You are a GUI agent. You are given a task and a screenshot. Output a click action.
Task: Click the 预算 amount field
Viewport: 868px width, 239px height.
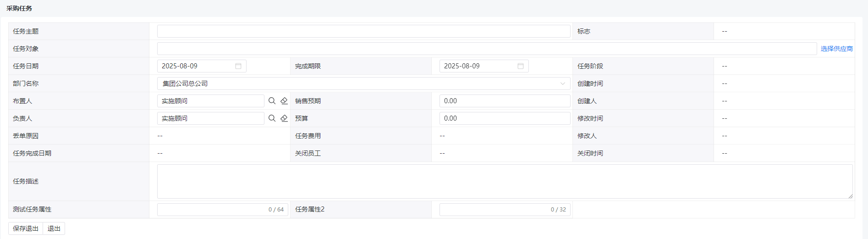pyautogui.click(x=505, y=118)
